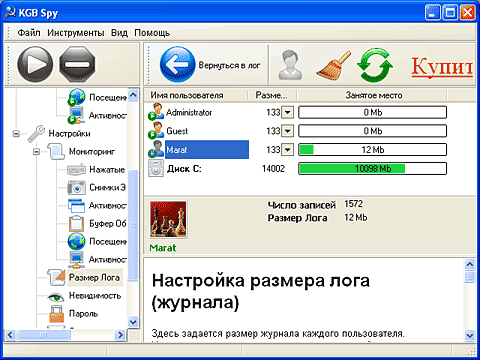Stop monitoring with the stop button
The width and height of the screenshot is (480, 360).
77,64
